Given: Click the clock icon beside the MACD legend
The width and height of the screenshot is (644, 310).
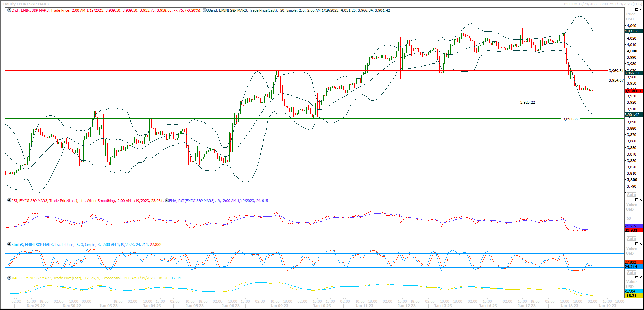Looking at the screenshot, I should (x=9, y=278).
